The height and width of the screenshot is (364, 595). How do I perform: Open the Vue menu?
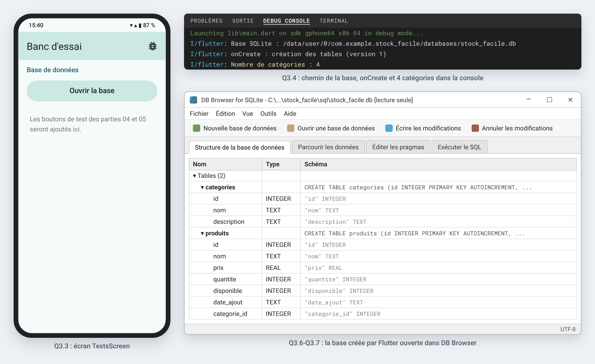coord(247,114)
